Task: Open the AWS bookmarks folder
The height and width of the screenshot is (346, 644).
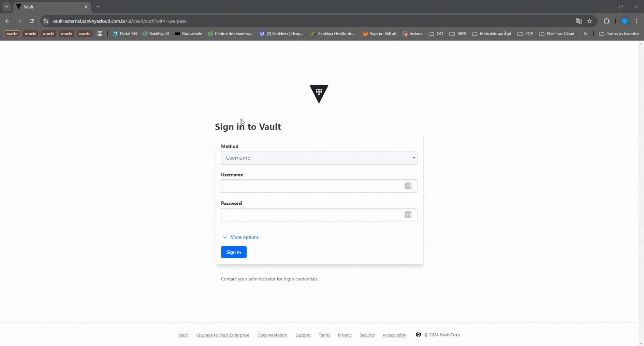Action: (458, 34)
